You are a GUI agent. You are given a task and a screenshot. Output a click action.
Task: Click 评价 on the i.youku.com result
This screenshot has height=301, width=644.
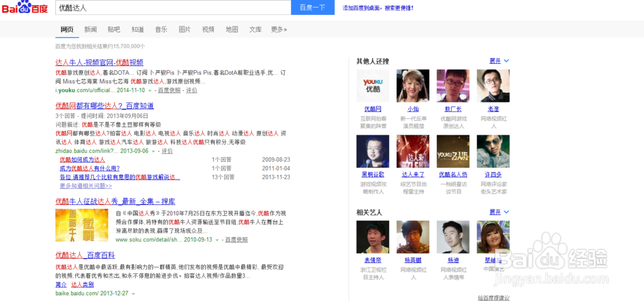tap(191, 90)
